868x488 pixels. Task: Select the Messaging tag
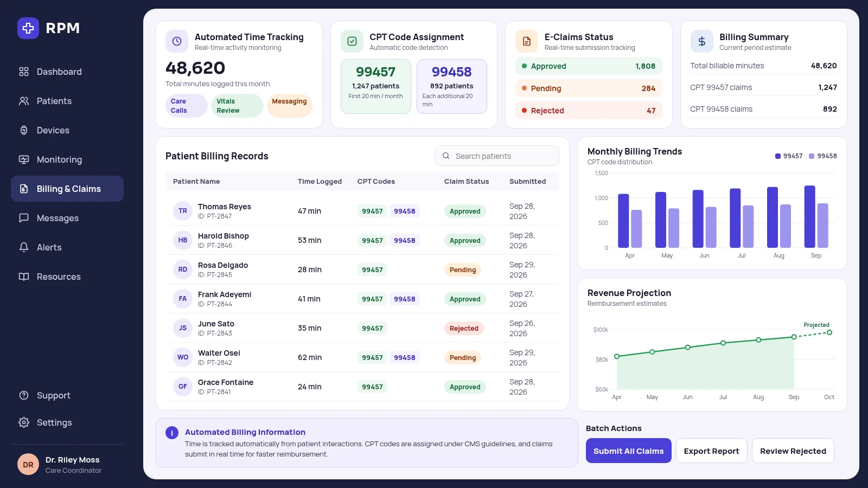289,106
